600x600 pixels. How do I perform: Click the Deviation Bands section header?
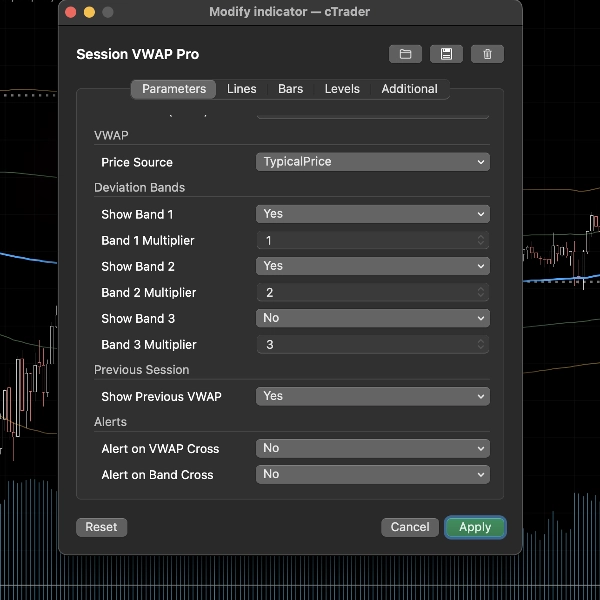[x=140, y=188]
